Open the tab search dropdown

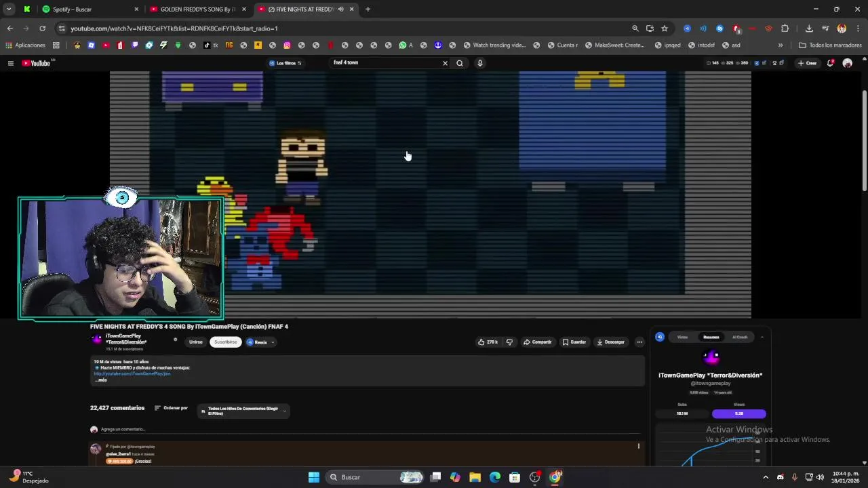click(x=9, y=9)
